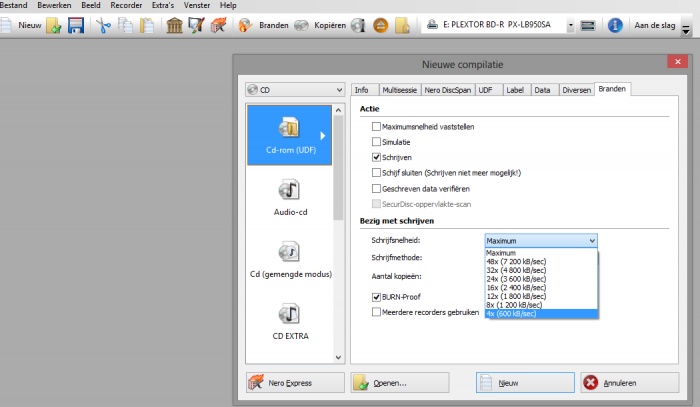Open the Help menu
Image resolution: width=700 pixels, height=407 pixels.
tap(228, 5)
